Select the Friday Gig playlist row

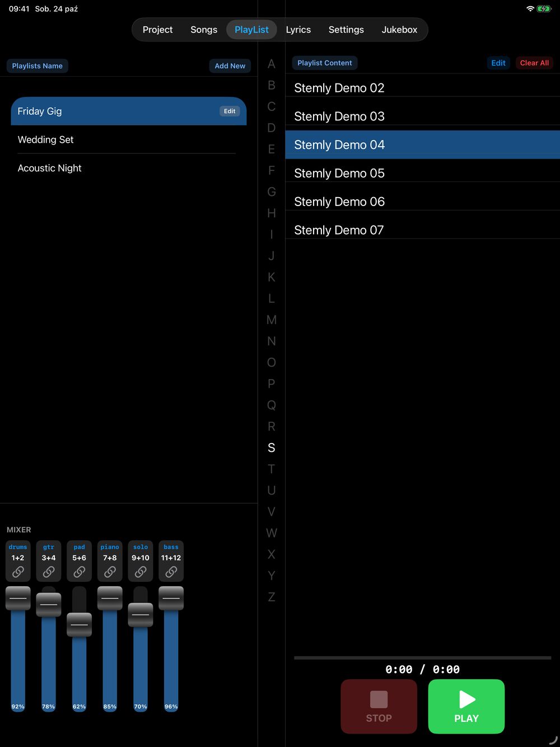[129, 111]
